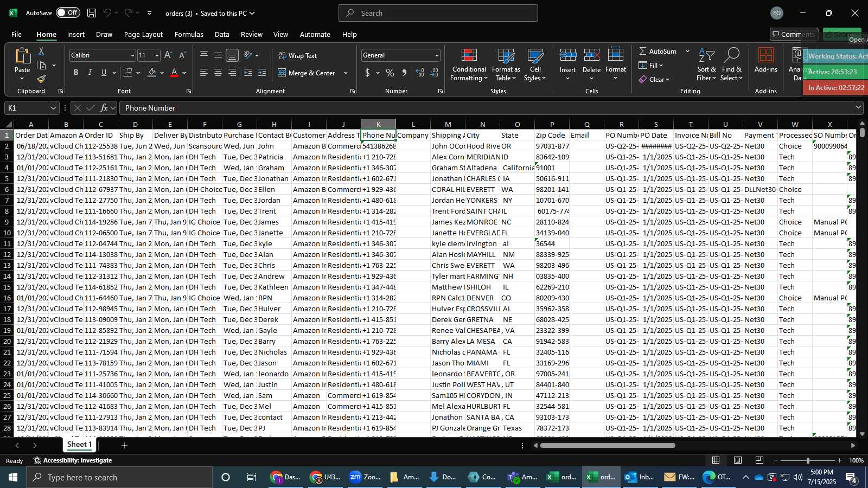Screen dimensions: 868x488
Task: Click the Search box in title bar
Action: pyautogui.click(x=438, y=13)
